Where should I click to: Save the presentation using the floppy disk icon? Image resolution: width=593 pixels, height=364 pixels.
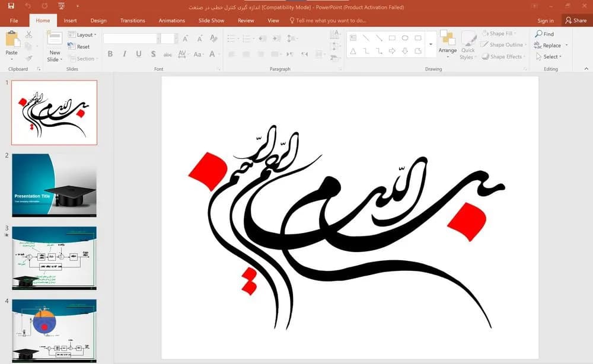11,6
